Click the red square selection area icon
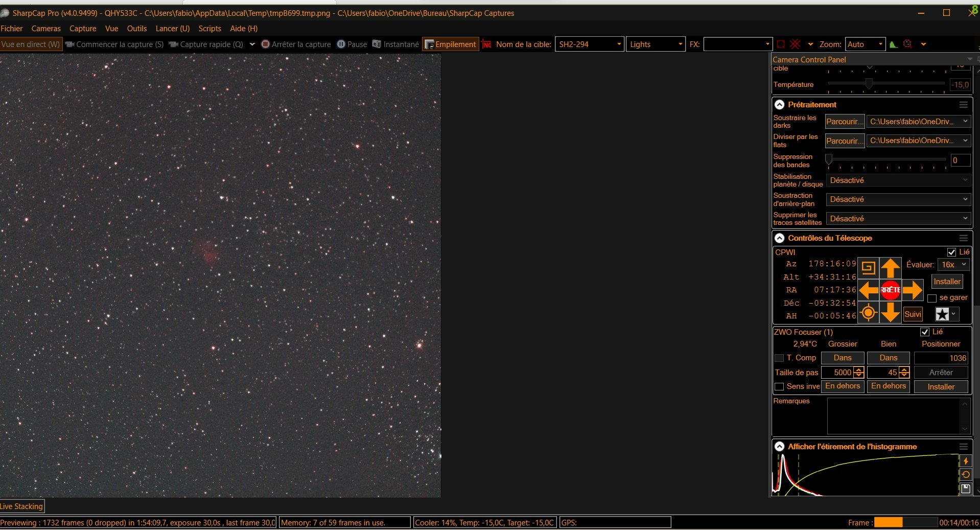 coord(781,44)
